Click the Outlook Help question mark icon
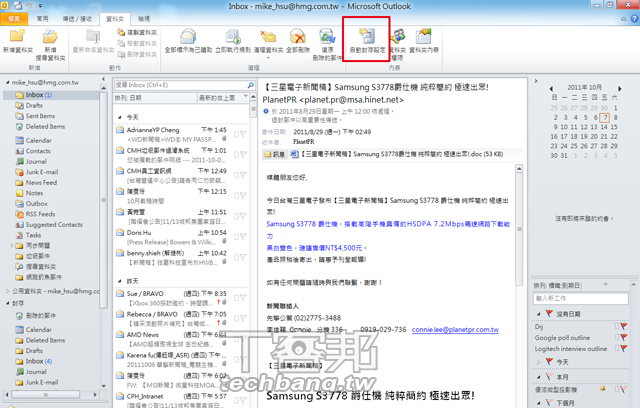This screenshot has height=408, width=640. tap(635, 18)
